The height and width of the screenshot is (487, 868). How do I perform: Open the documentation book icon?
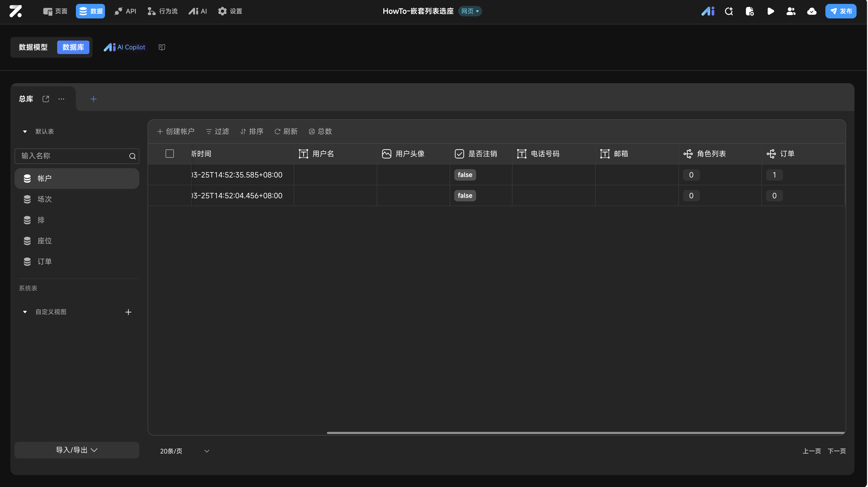pos(162,47)
